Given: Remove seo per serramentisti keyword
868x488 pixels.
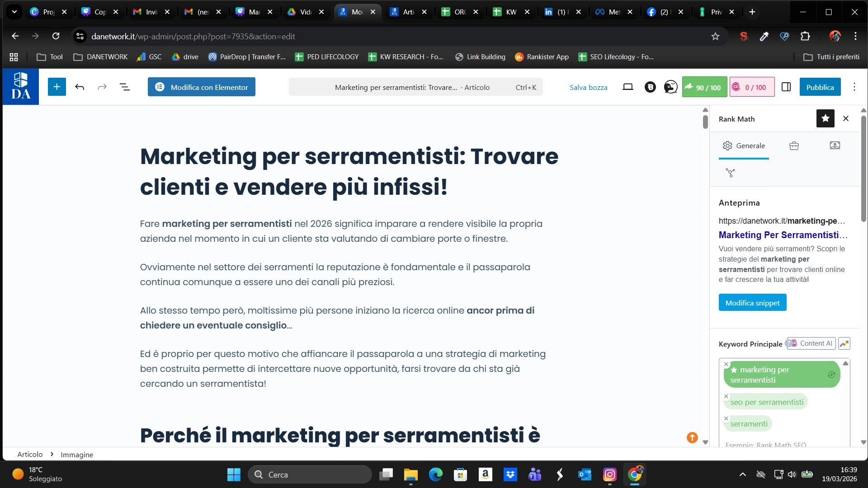Looking at the screenshot, I should pyautogui.click(x=726, y=396).
